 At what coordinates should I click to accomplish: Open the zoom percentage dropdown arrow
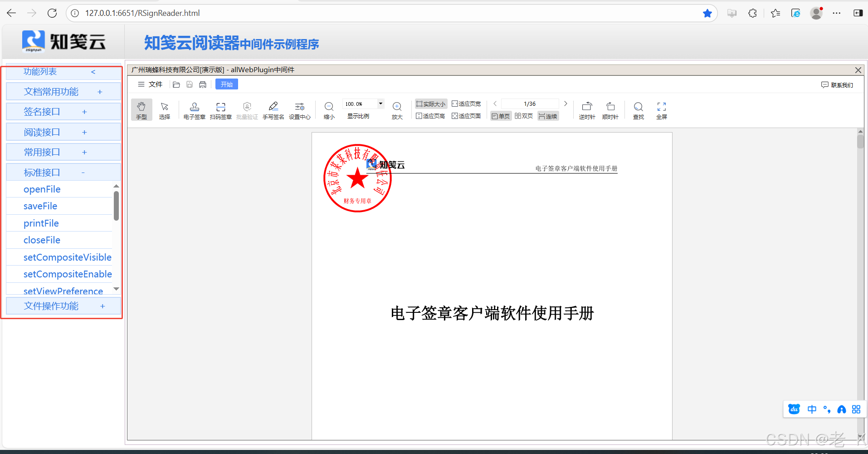[380, 104]
